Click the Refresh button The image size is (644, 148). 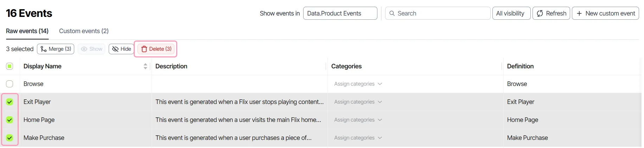pyautogui.click(x=551, y=13)
